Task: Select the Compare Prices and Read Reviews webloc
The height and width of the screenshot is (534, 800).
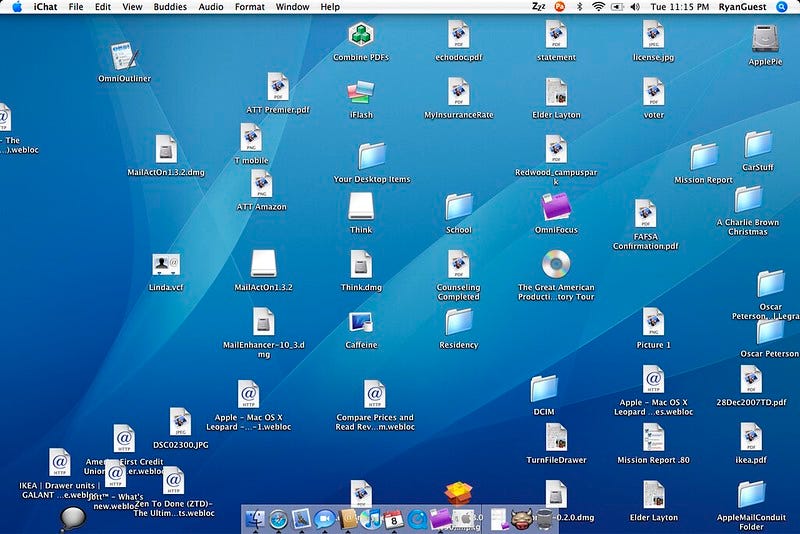Action: coord(374,394)
